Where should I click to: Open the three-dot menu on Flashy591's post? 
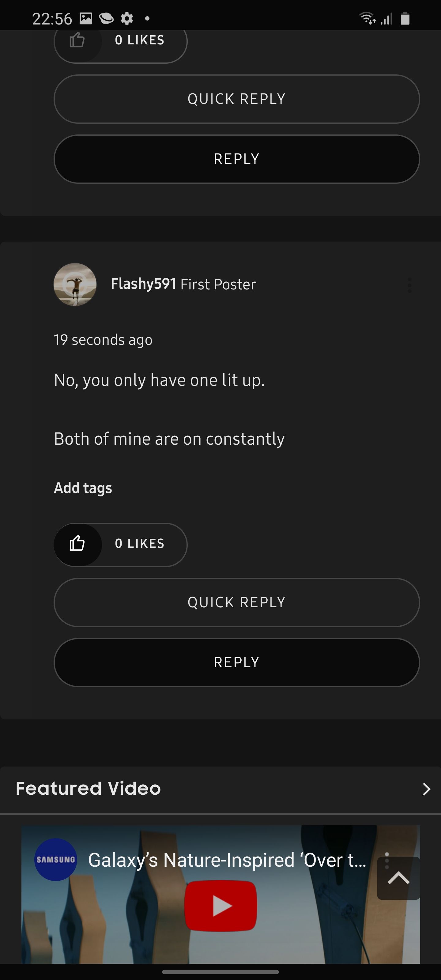(409, 285)
